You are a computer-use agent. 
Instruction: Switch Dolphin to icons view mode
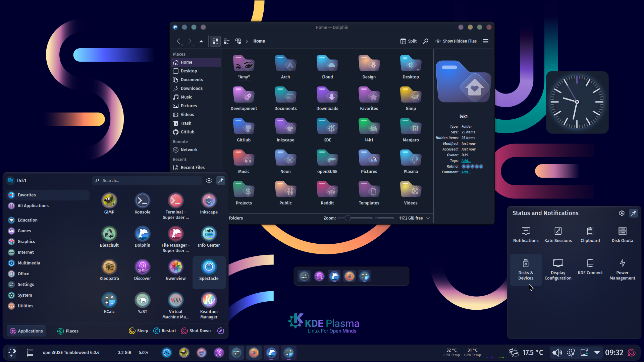[215, 41]
